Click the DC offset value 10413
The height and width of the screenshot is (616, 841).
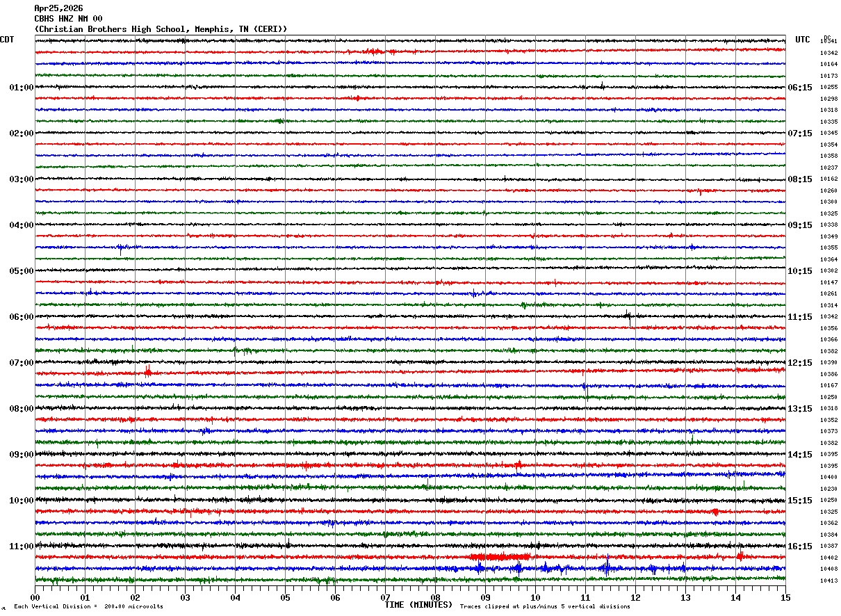tap(828, 581)
